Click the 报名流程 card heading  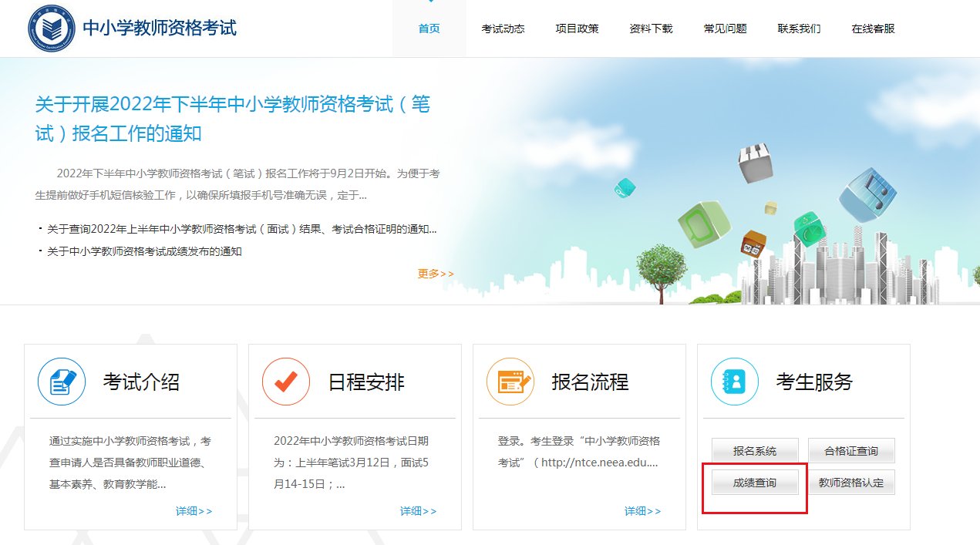pyautogui.click(x=590, y=382)
